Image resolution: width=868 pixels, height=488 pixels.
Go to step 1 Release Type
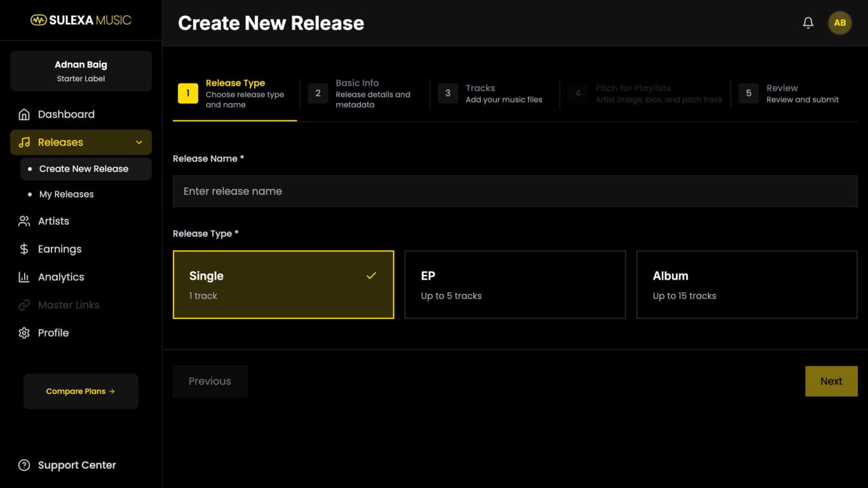pos(234,93)
